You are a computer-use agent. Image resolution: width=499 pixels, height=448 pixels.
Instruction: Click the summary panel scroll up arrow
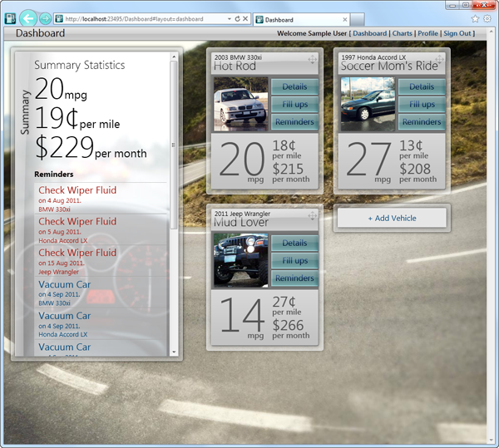[174, 57]
